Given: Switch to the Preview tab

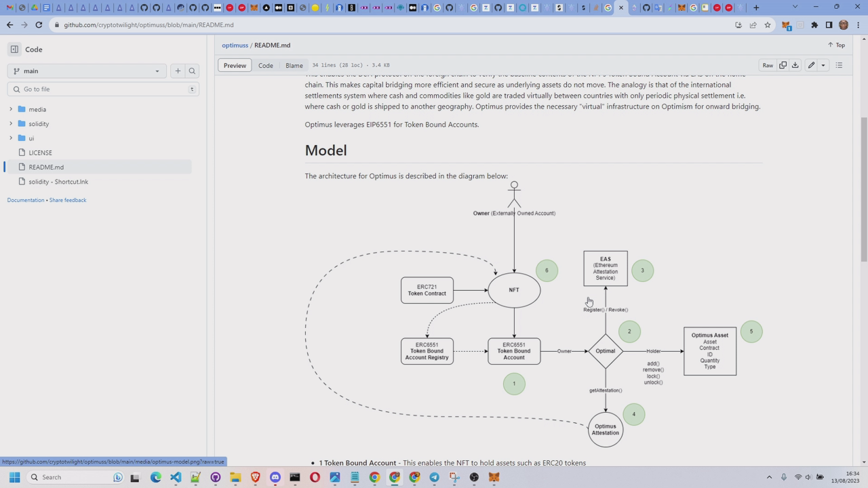Looking at the screenshot, I should click(235, 65).
